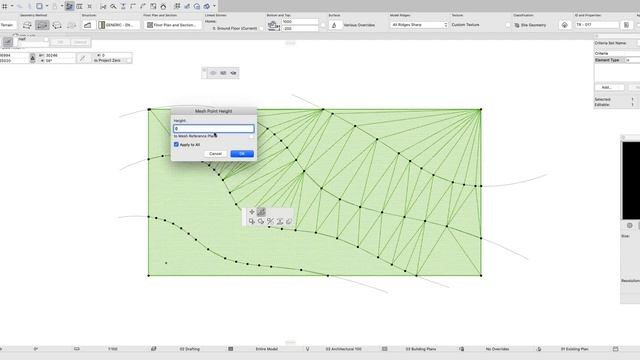Confirm with OK in Mesh Point Height dialog
This screenshot has width=640, height=360.
point(242,154)
